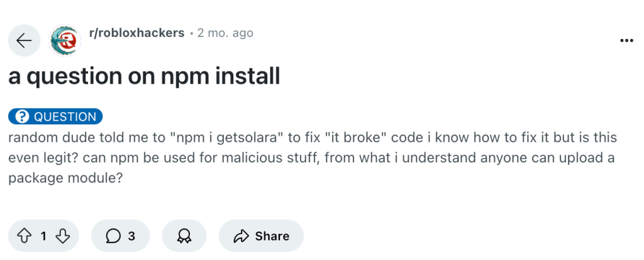The image size is (644, 260).
Task: Filter by the QUESTION flair tag
Action: click(x=56, y=117)
